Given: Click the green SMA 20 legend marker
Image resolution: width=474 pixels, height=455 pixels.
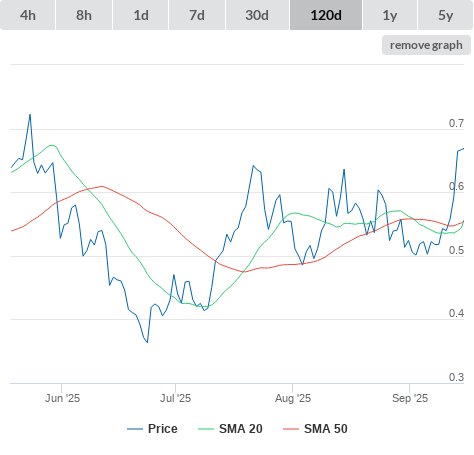Looking at the screenshot, I should coord(206,429).
